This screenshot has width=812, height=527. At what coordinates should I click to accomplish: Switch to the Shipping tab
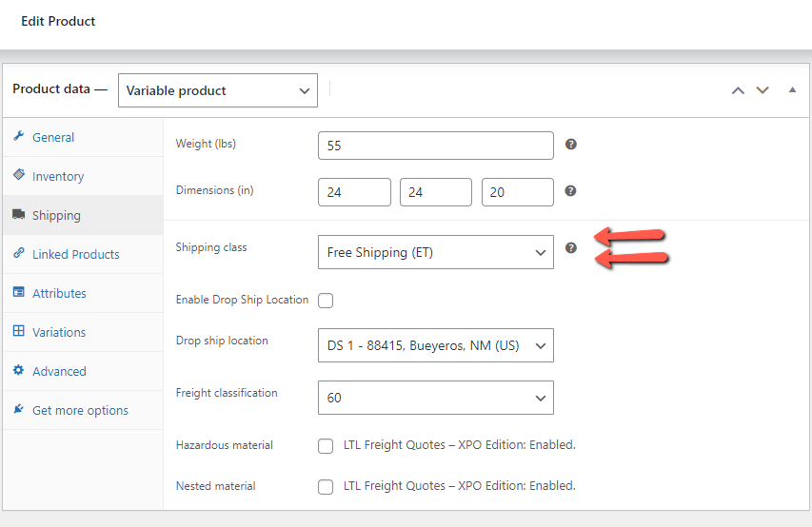coord(56,215)
